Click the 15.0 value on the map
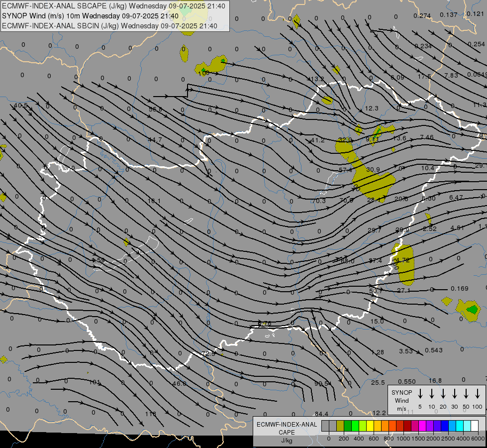Screen dimensions: 487x448 (377, 321)
